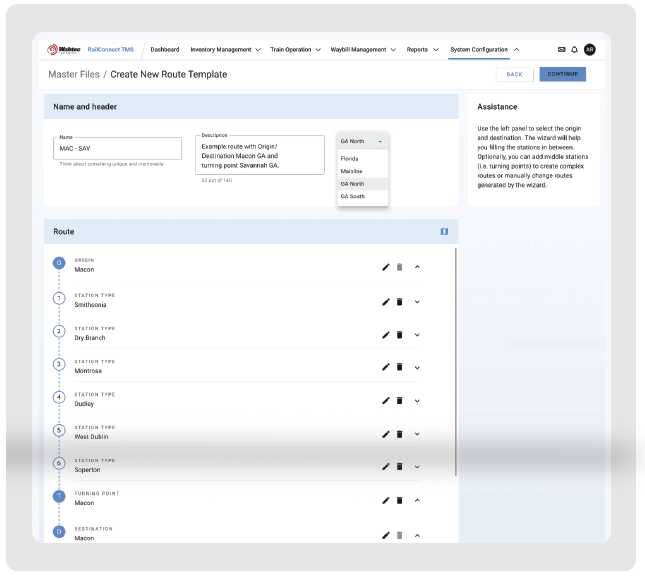
Task: Open the GA North dropdown selector
Action: 362,142
